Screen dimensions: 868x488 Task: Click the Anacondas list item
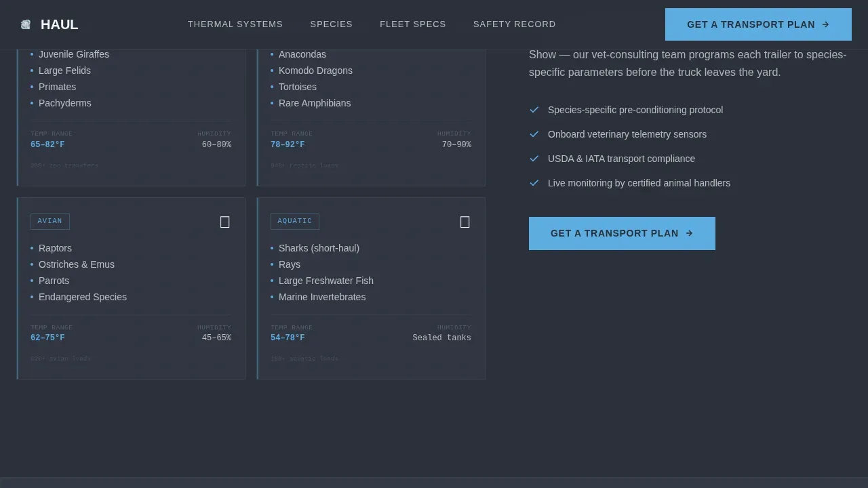coord(302,54)
